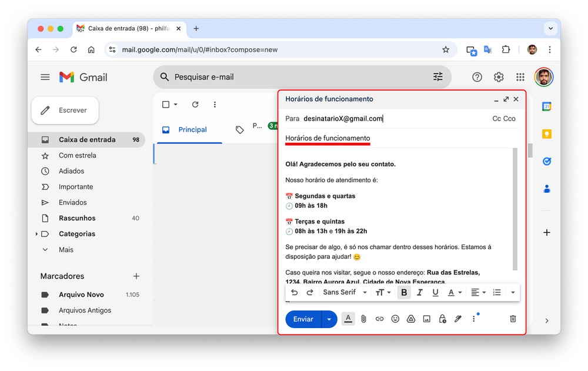Discard the draft with trash icon
The width and height of the screenshot is (588, 371).
click(513, 319)
